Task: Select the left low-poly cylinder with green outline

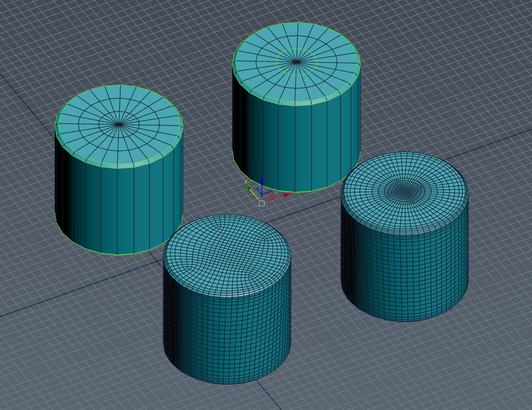Action: tap(119, 170)
